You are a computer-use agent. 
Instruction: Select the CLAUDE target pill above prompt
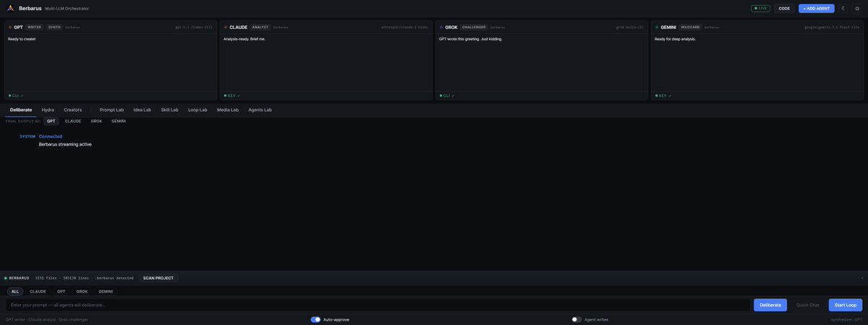tap(38, 291)
